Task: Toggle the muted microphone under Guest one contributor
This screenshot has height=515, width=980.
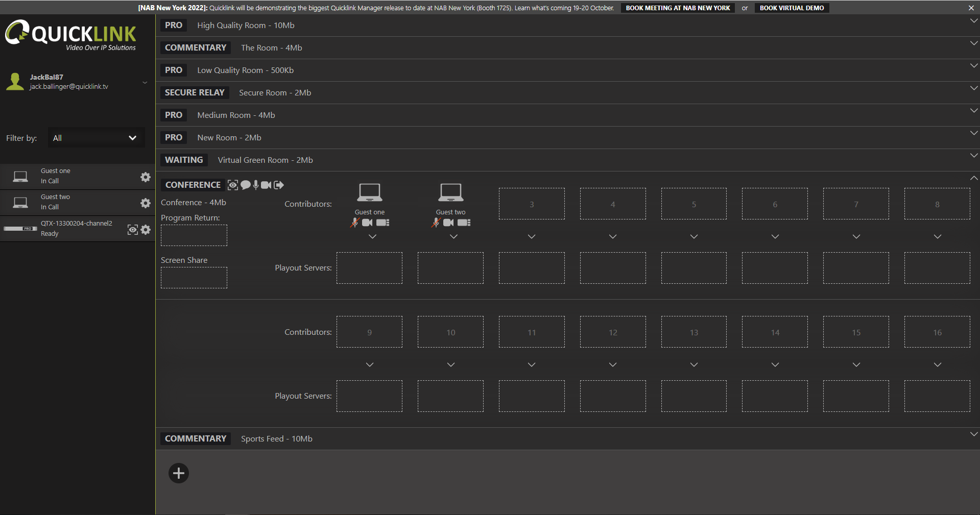Action: tap(355, 223)
